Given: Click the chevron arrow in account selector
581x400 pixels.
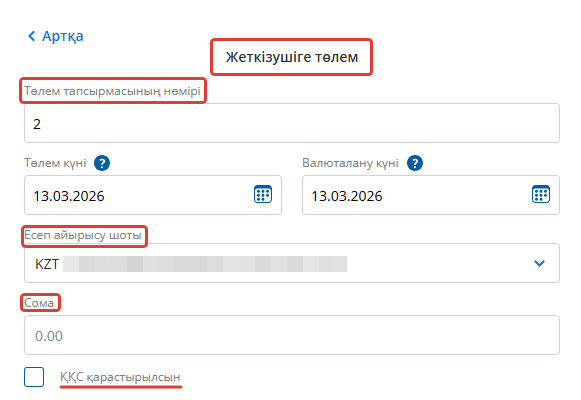Looking at the screenshot, I should pyautogui.click(x=540, y=263).
